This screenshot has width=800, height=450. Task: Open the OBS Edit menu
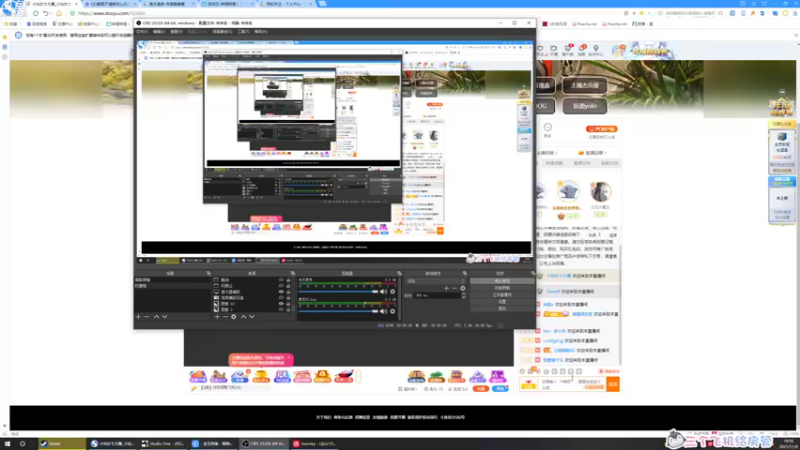pos(159,32)
